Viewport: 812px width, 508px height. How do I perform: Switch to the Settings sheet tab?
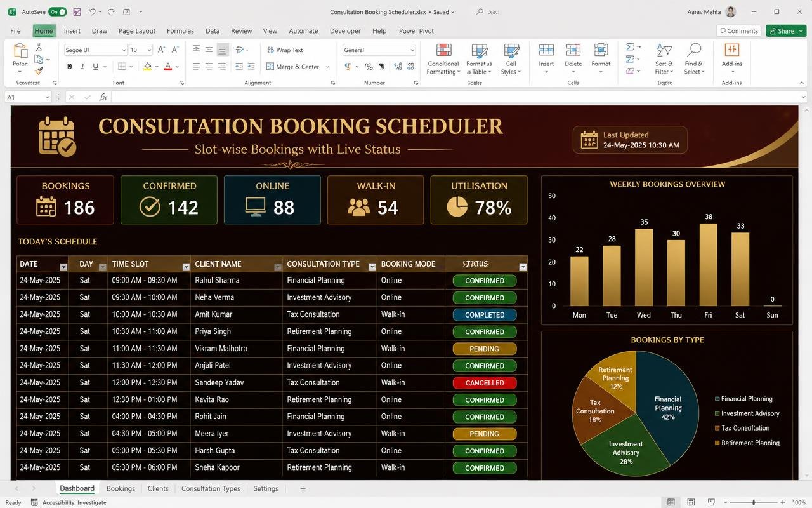266,488
